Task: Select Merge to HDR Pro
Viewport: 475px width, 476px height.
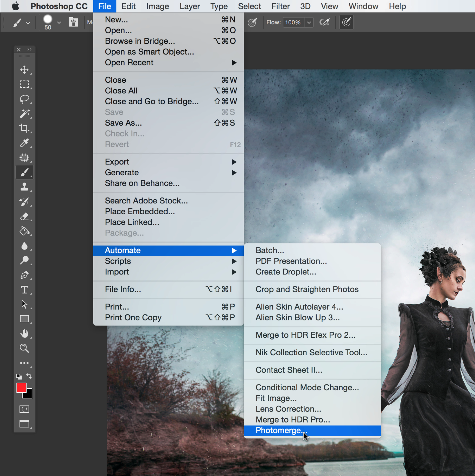Action: pyautogui.click(x=312, y=420)
